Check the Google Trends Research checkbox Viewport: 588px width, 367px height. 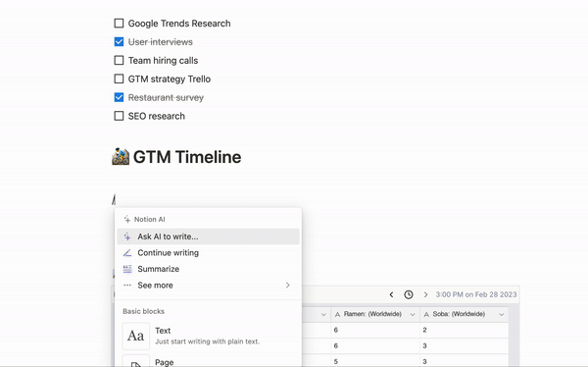pos(119,24)
